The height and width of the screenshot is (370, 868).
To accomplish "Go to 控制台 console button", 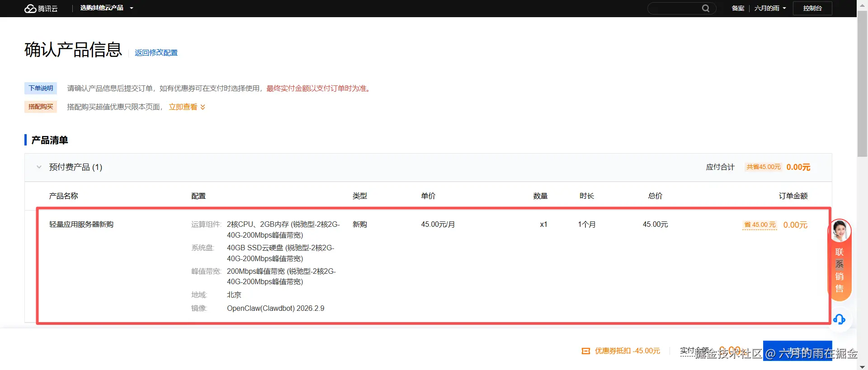I will (x=812, y=8).
